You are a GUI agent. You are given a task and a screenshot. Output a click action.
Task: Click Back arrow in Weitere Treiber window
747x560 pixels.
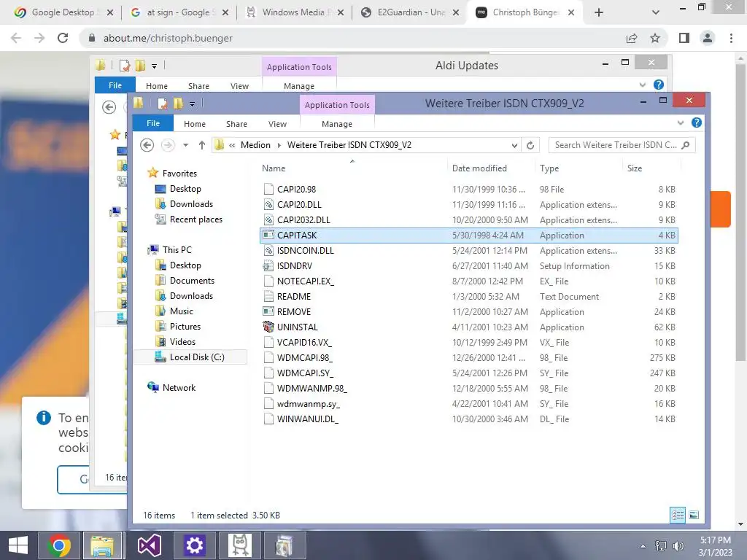(x=147, y=145)
